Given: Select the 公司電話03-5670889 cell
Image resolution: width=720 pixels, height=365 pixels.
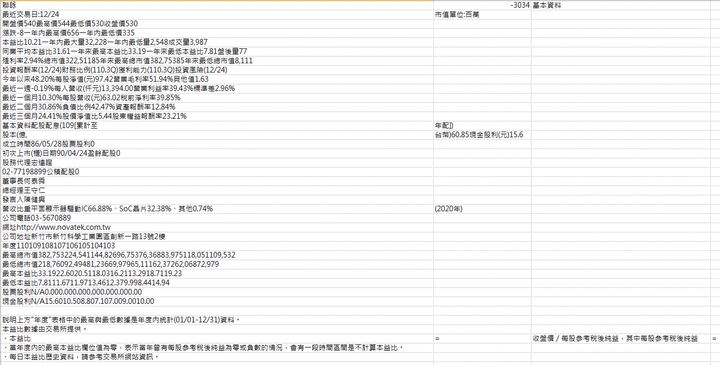Looking at the screenshot, I should click(217, 218).
